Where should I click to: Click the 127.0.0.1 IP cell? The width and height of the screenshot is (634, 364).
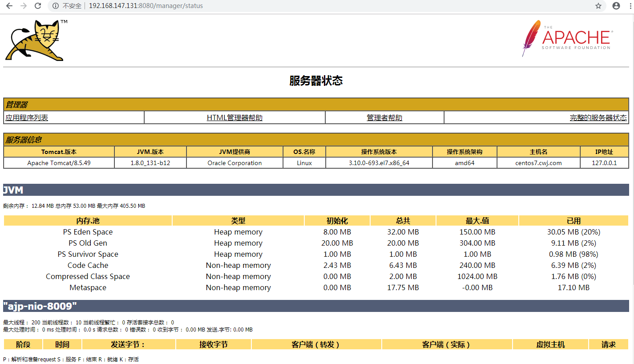[604, 163]
